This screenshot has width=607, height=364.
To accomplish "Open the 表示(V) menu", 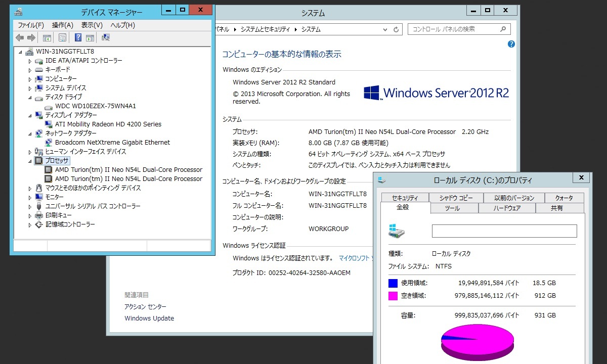I will tap(92, 25).
